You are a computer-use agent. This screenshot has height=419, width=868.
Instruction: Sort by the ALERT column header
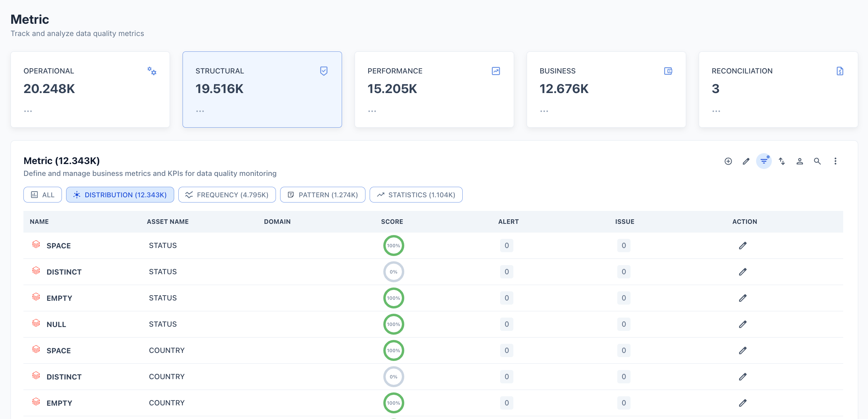pos(508,222)
